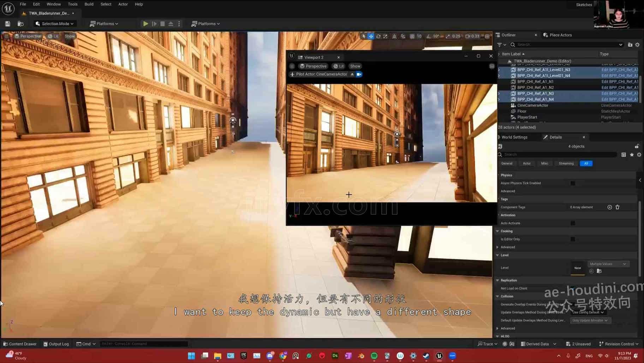Click the Show button in Viewport 2

click(x=355, y=66)
